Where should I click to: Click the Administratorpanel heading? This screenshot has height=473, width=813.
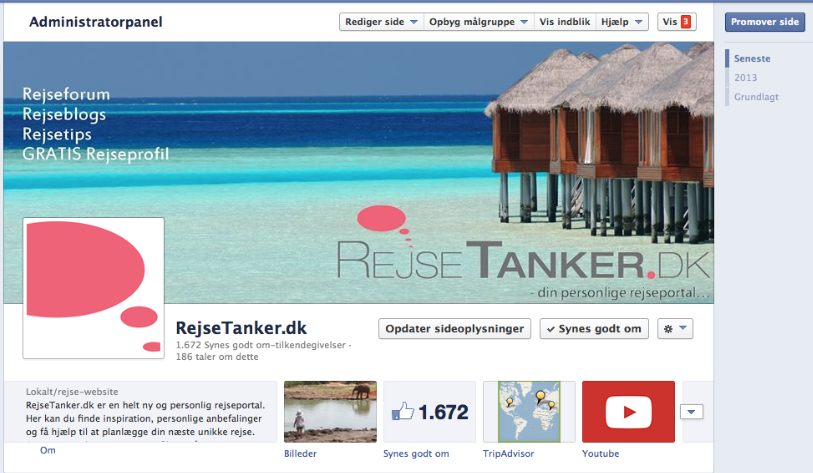coord(96,22)
